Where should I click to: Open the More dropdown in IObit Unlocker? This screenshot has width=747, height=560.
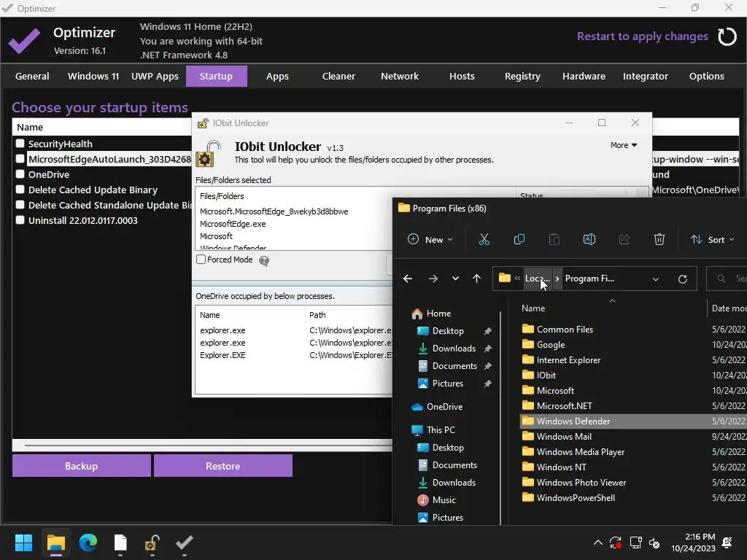coord(624,145)
